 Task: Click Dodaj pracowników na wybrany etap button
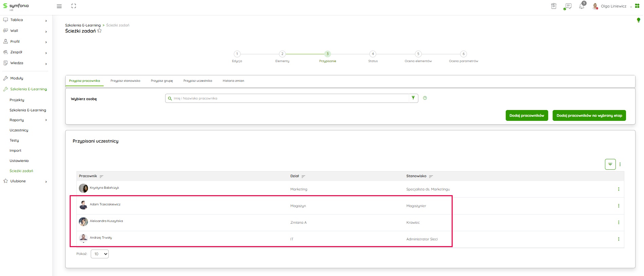(x=589, y=115)
